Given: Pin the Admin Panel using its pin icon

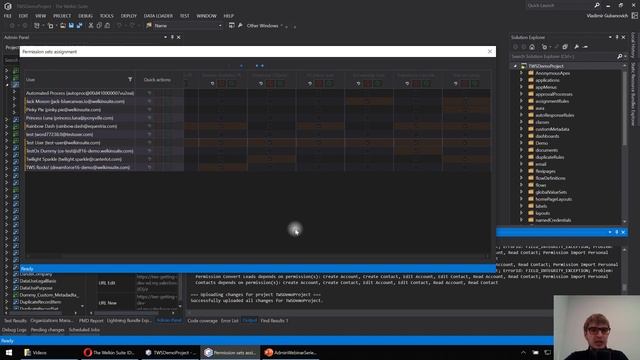Looking at the screenshot, I should [172, 37].
